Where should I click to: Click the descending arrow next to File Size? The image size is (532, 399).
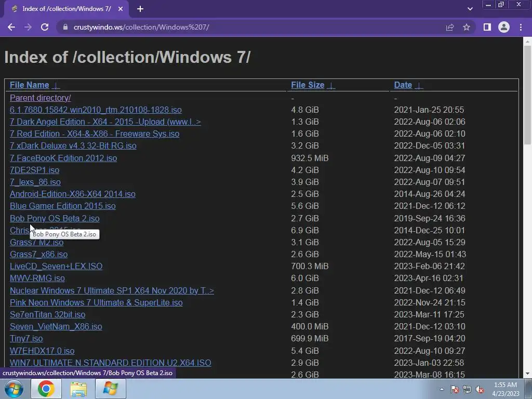331,86
